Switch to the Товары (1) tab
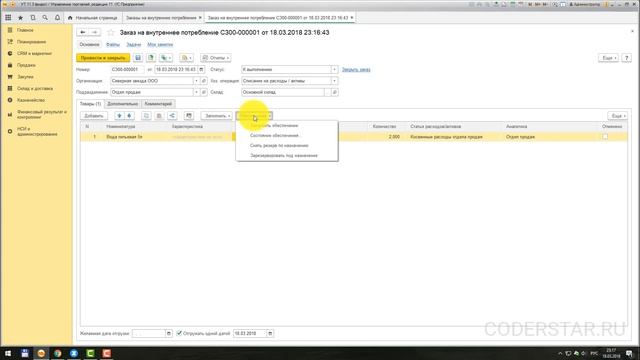The image size is (640, 360). click(x=90, y=104)
